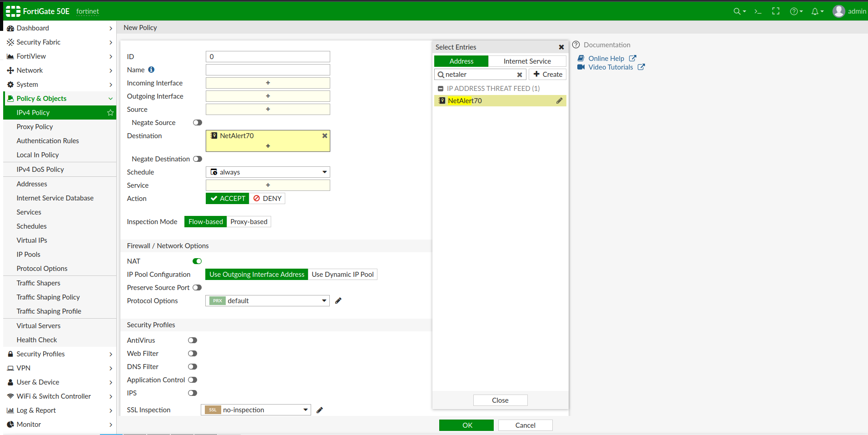Edit Protocol Options pencil icon
The width and height of the screenshot is (868, 435).
pyautogui.click(x=338, y=301)
